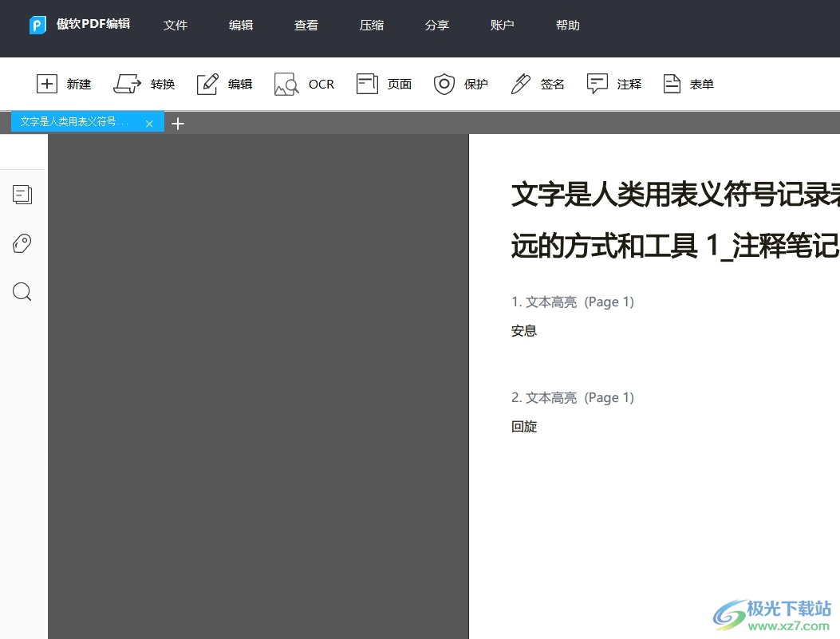This screenshot has width=840, height=639.
Task: Click the 表单 form icon
Action: click(672, 84)
